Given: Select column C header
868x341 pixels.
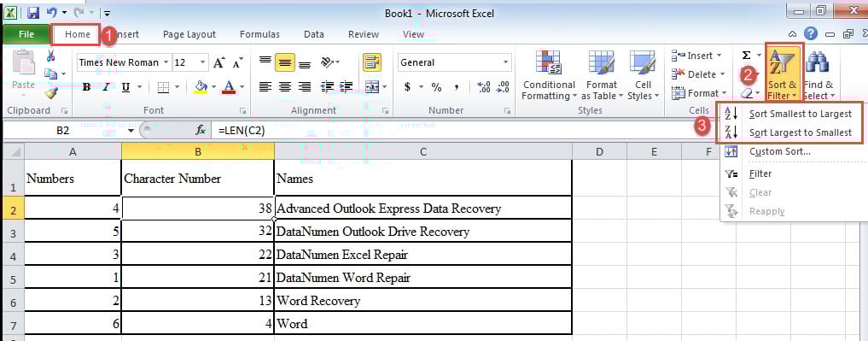Looking at the screenshot, I should pos(423,152).
